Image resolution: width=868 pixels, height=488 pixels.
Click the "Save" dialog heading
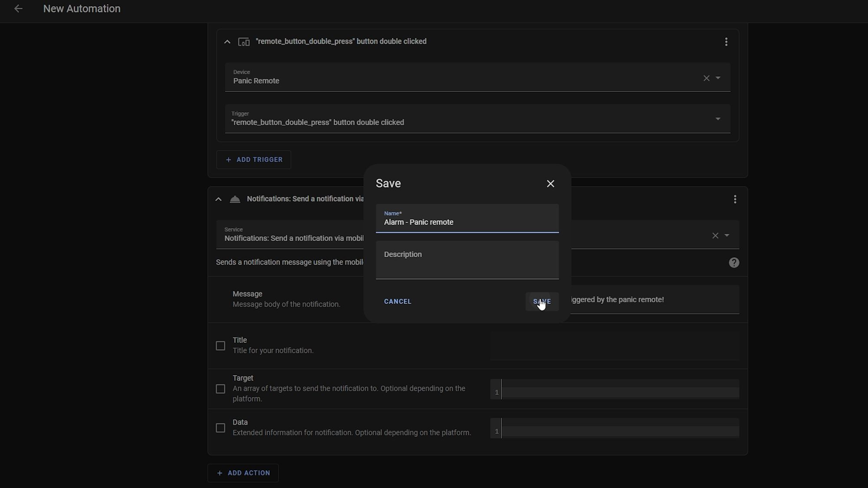[388, 183]
